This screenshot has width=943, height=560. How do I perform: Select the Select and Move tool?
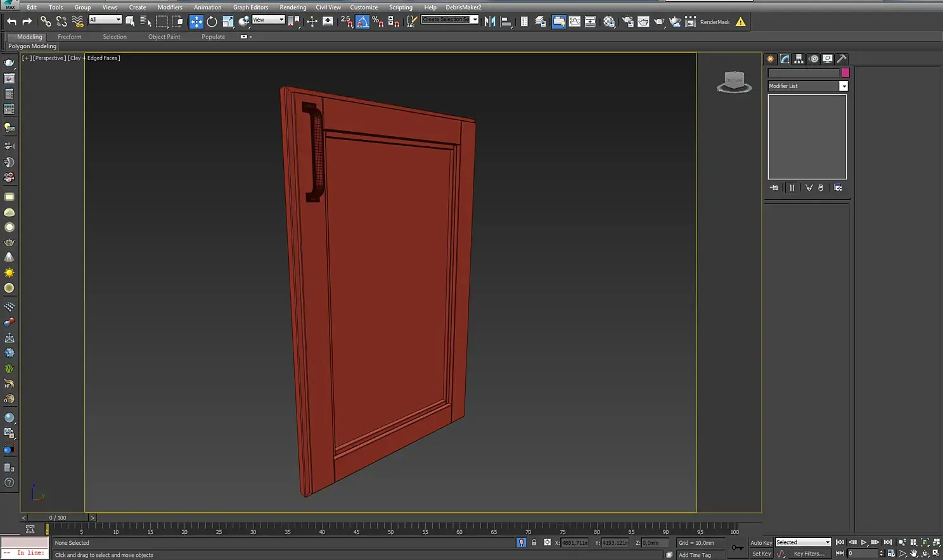click(196, 22)
